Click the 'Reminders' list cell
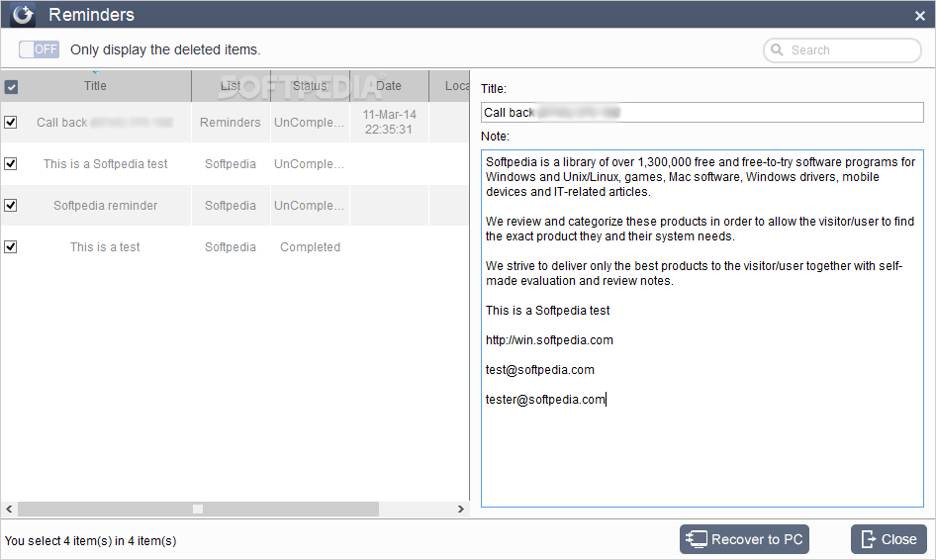Image resolution: width=936 pixels, height=560 pixels. click(231, 123)
